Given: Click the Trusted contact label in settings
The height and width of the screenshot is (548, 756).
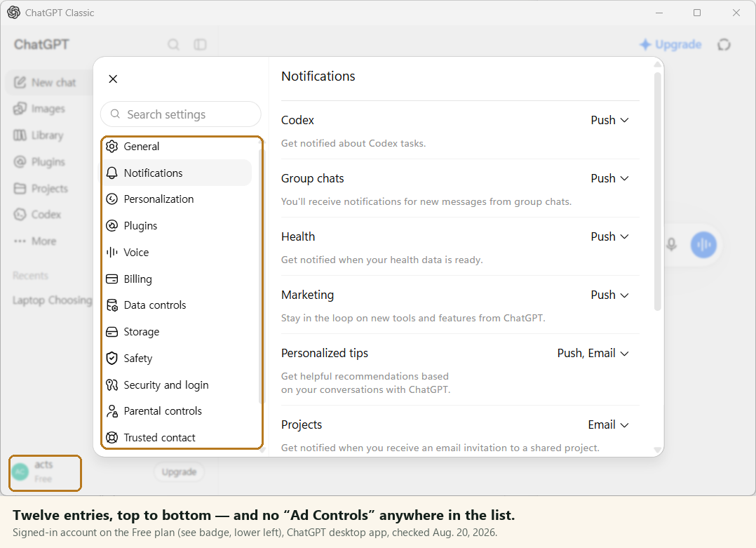Looking at the screenshot, I should pyautogui.click(x=160, y=438).
